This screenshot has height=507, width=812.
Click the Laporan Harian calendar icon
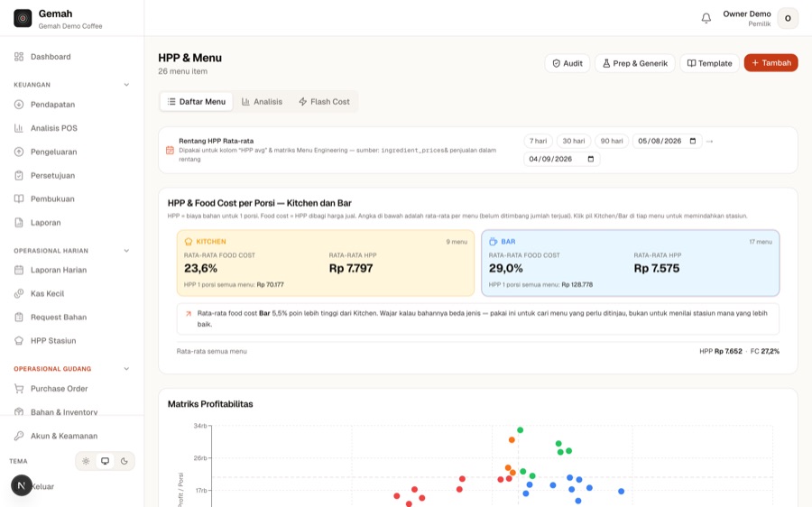pos(19,270)
